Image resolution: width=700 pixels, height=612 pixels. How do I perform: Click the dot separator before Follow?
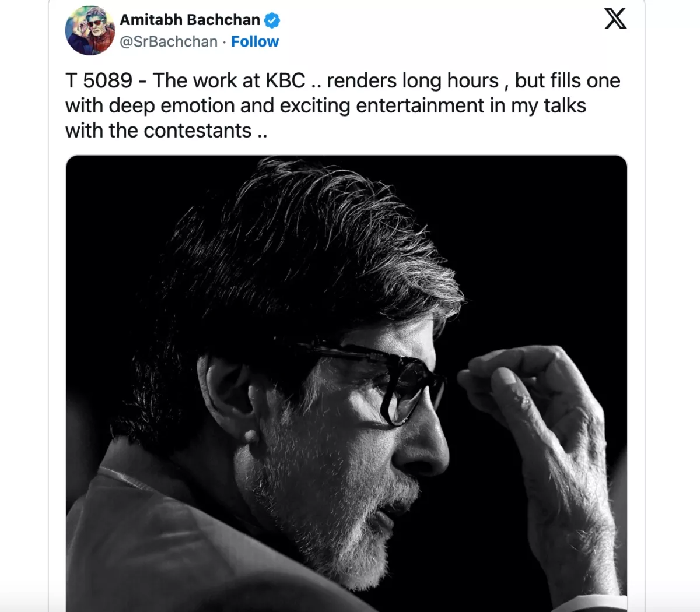pyautogui.click(x=224, y=42)
